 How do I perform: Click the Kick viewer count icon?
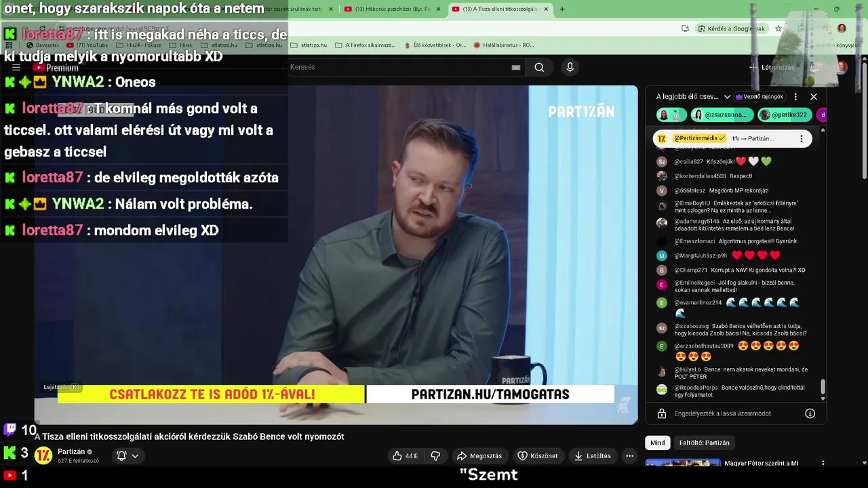tap(9, 452)
